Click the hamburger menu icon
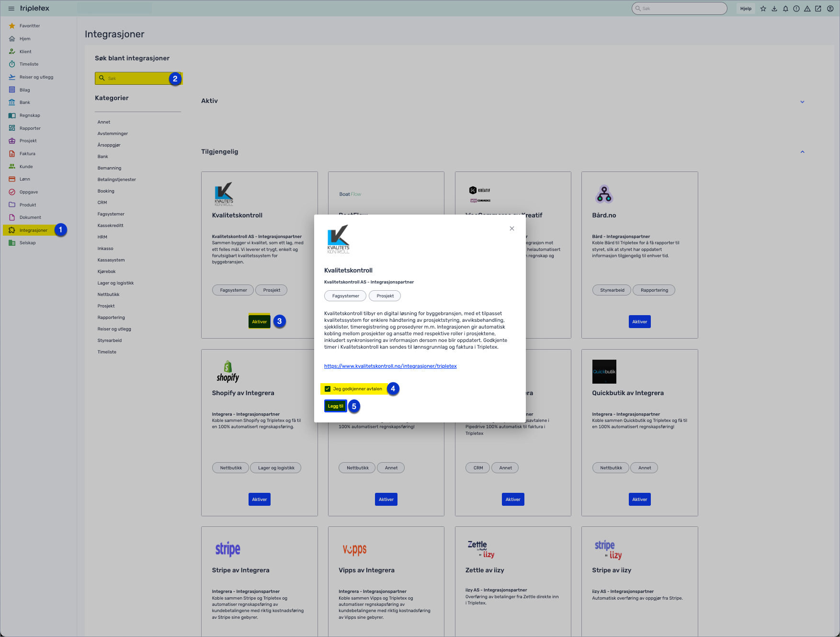 click(x=11, y=9)
